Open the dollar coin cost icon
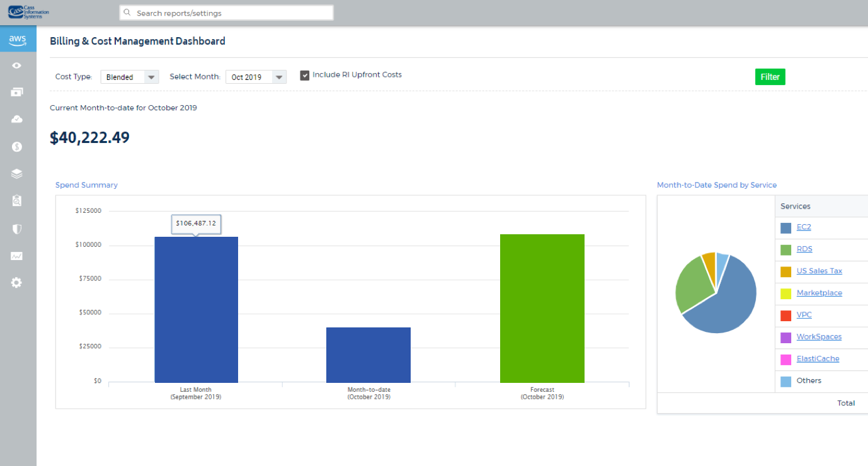Image resolution: width=868 pixels, height=466 pixels. pos(17,147)
